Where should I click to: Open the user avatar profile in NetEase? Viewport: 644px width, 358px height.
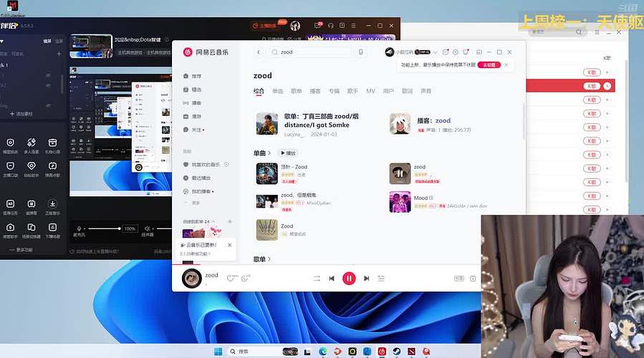click(x=390, y=52)
